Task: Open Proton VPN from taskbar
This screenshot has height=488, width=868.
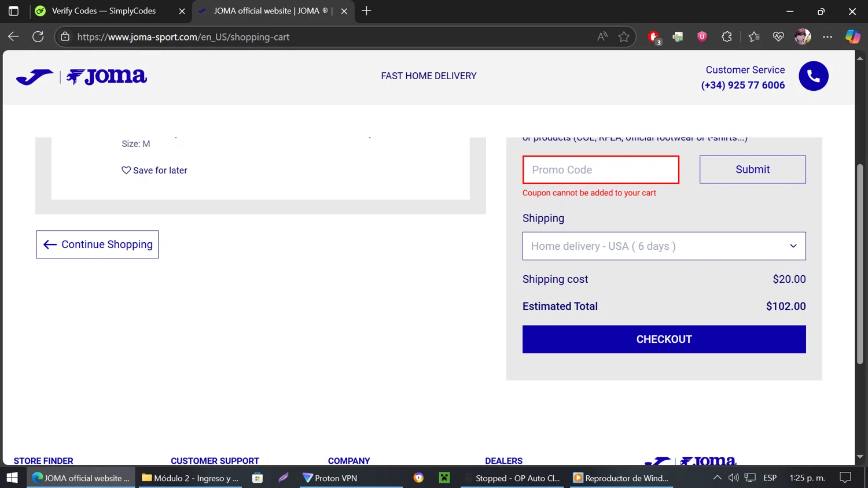Action: pyautogui.click(x=351, y=478)
